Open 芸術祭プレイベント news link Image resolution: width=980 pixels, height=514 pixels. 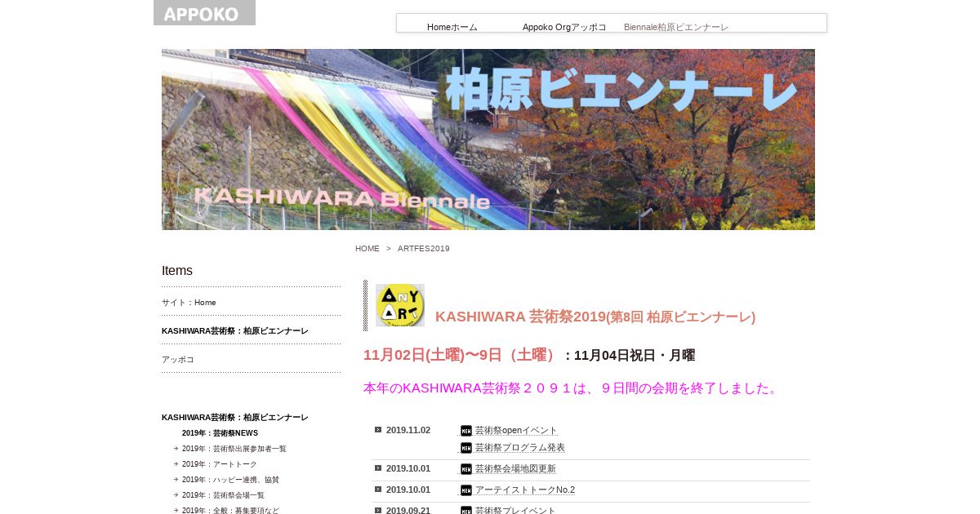click(x=515, y=511)
